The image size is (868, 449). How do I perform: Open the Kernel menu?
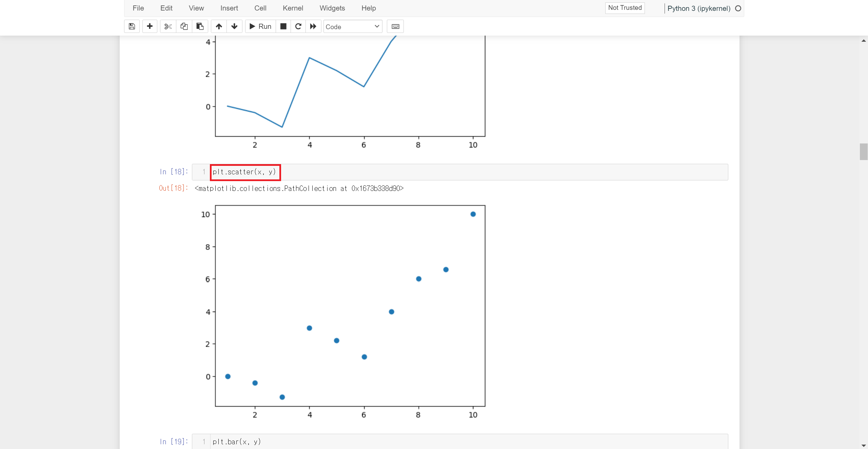click(293, 8)
